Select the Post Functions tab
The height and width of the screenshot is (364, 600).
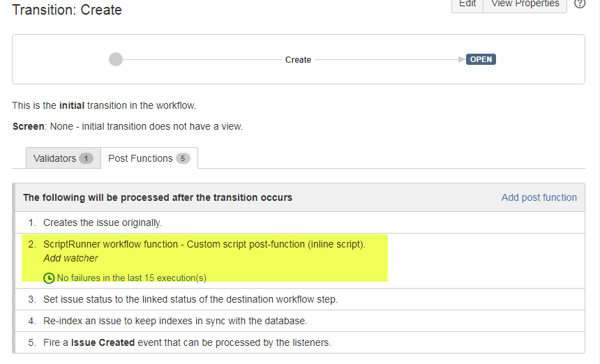point(140,158)
